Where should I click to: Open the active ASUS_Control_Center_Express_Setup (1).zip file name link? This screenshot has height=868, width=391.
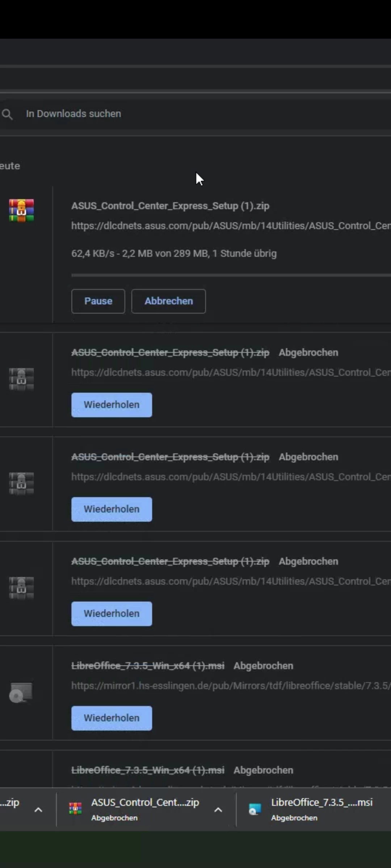click(x=170, y=206)
